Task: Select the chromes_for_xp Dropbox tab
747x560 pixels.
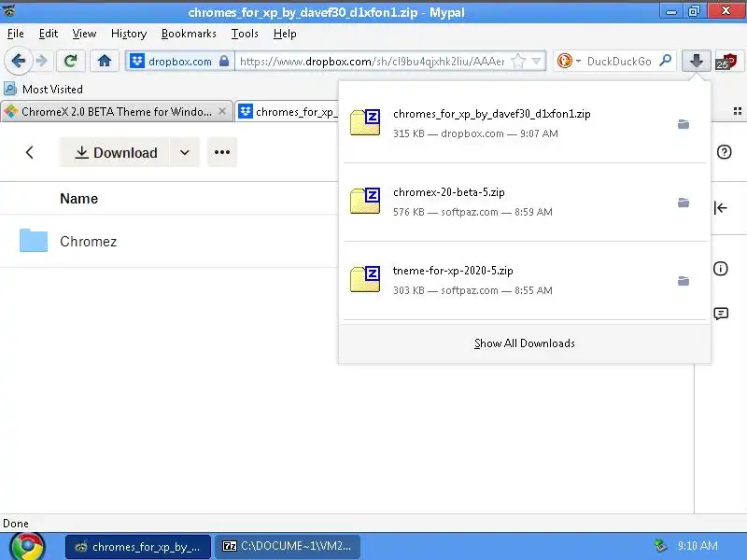Action: click(x=288, y=112)
